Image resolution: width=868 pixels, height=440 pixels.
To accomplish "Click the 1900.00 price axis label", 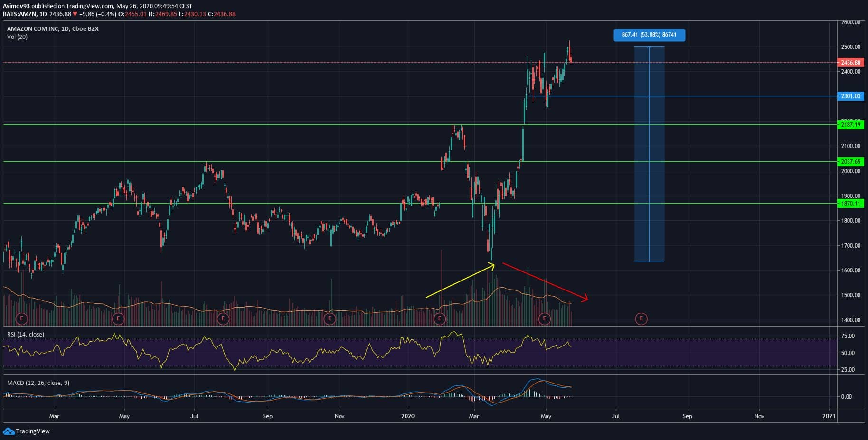I will pyautogui.click(x=850, y=196).
